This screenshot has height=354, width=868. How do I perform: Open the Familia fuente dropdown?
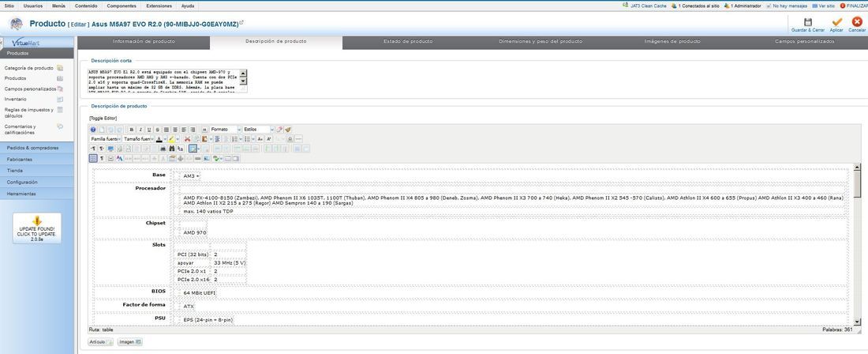106,138
